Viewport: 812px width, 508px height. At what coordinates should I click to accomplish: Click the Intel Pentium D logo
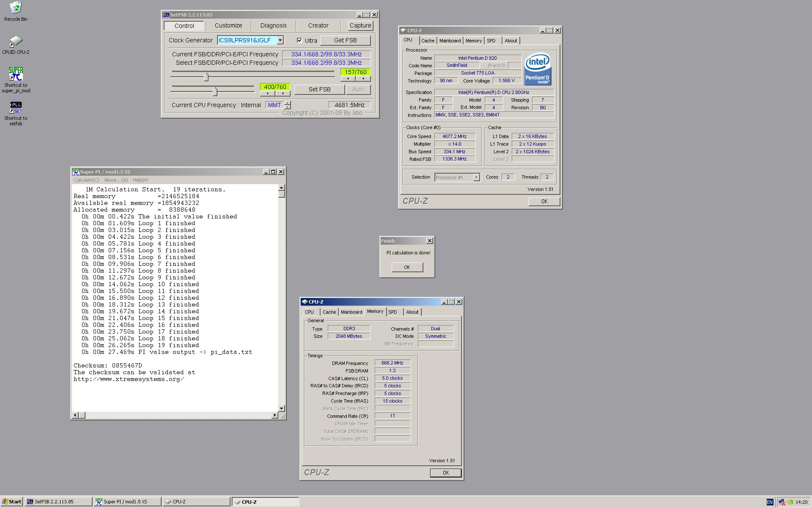pyautogui.click(x=538, y=69)
